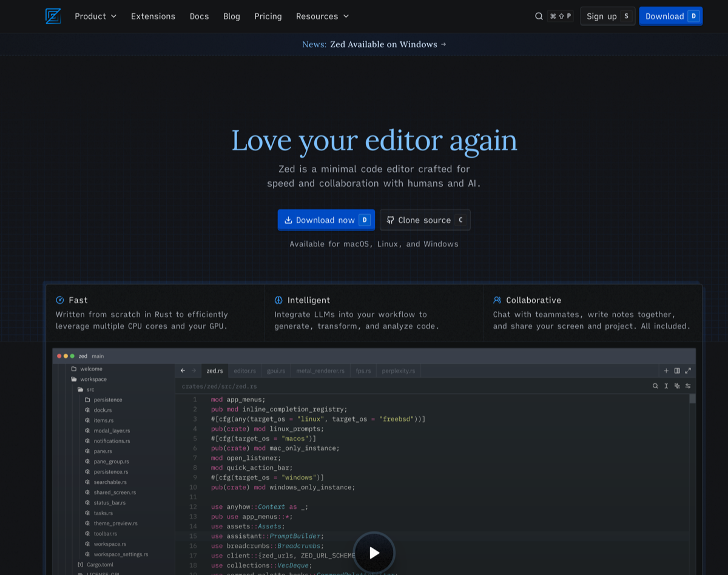Switch to the editor.rs tab
Viewport: 728px width, 575px height.
(x=244, y=371)
